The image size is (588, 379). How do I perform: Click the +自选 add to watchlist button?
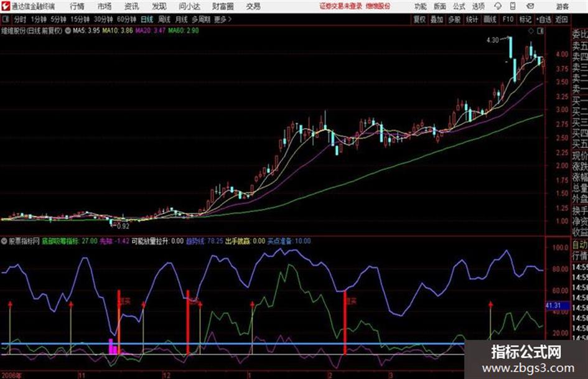(x=543, y=19)
